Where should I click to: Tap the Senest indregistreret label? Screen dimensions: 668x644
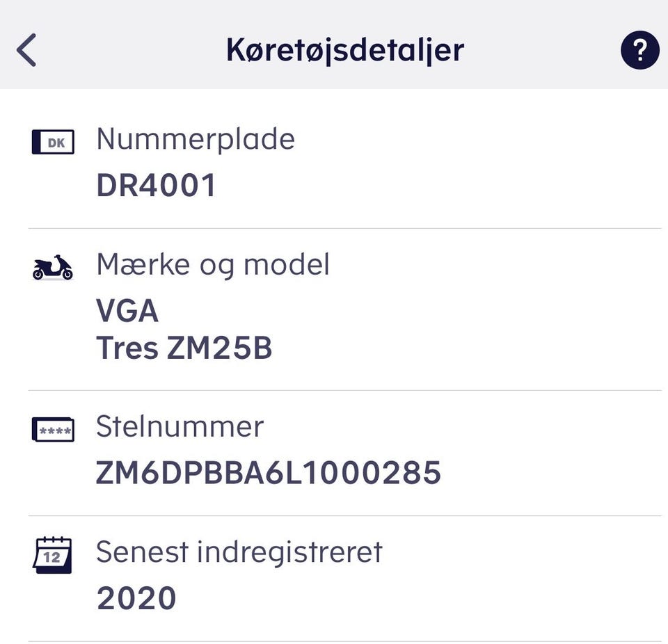click(x=239, y=552)
